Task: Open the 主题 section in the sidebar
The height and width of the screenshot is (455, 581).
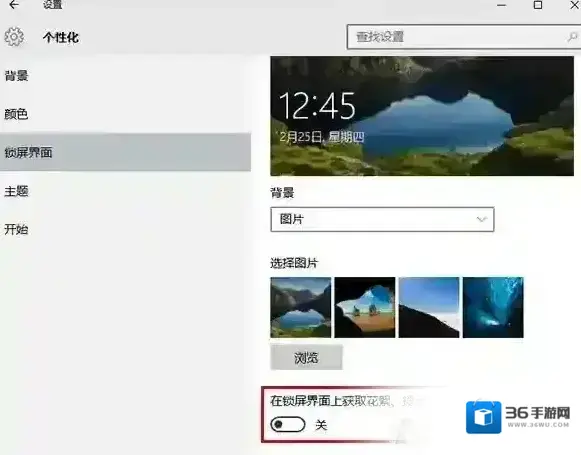Action: [x=125, y=191]
